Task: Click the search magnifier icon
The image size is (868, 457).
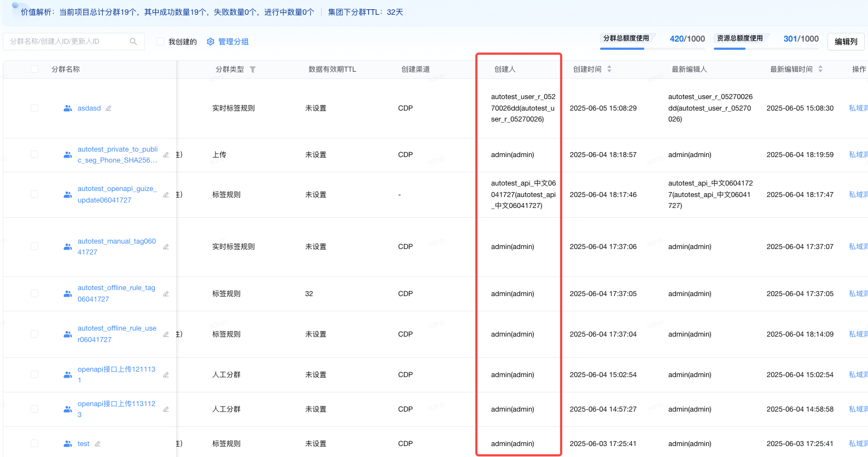Action: [x=133, y=42]
